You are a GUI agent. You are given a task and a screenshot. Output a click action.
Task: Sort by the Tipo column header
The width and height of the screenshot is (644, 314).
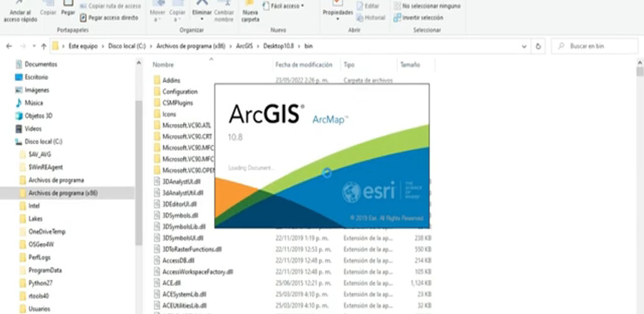coord(349,65)
